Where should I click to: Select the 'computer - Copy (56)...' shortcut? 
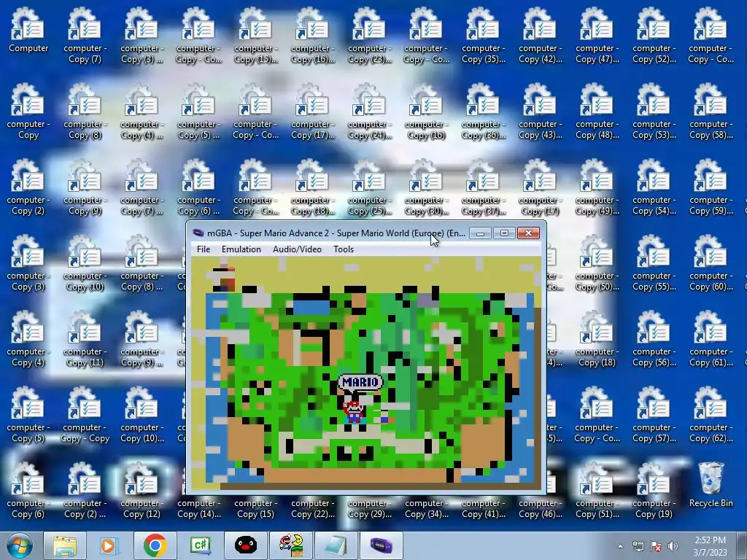(654, 339)
